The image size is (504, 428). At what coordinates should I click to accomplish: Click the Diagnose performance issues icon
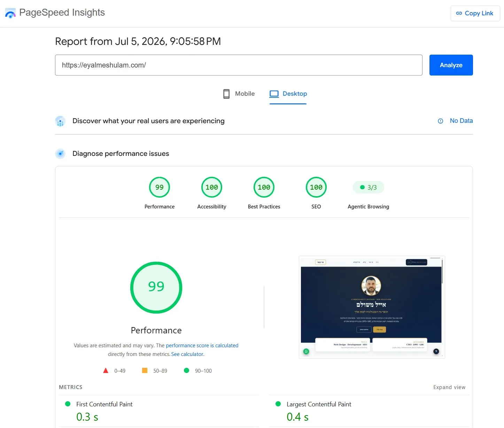point(60,153)
